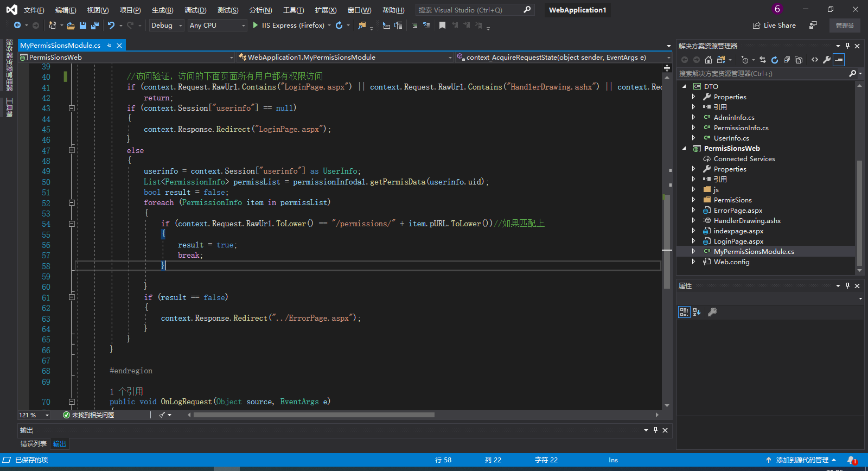Start debugging with the green play icon
This screenshot has height=471, width=868.
click(x=256, y=26)
